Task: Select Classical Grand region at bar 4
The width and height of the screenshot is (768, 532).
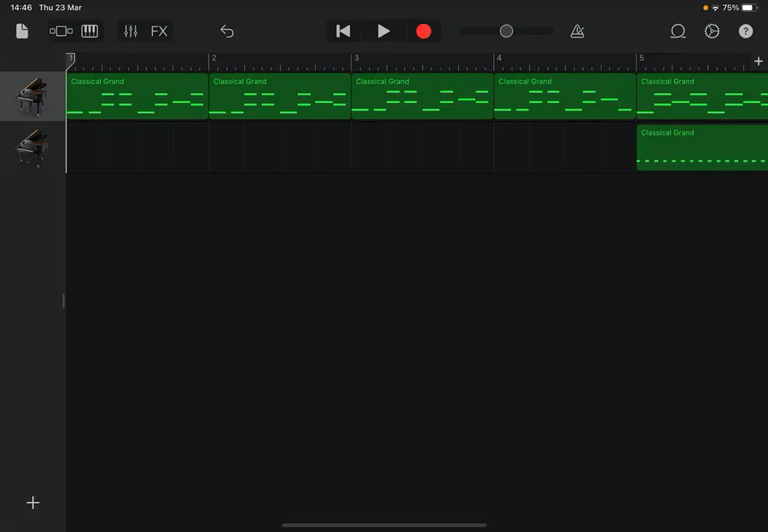Action: click(565, 96)
